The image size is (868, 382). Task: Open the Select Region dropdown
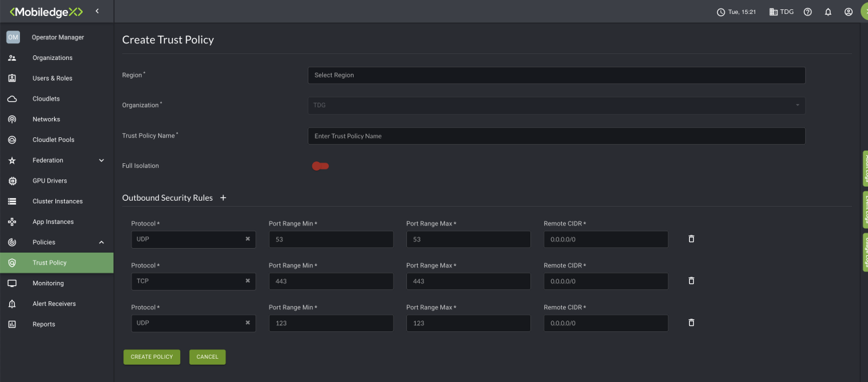[x=556, y=75]
